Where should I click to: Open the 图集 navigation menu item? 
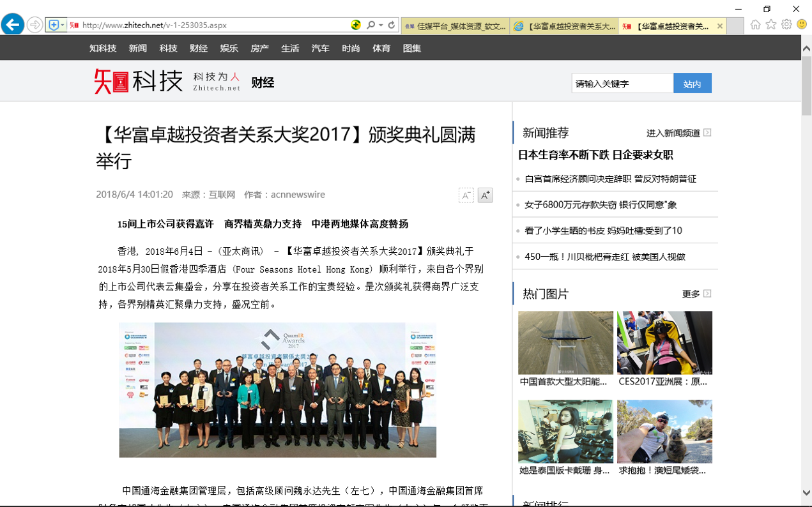(x=412, y=48)
